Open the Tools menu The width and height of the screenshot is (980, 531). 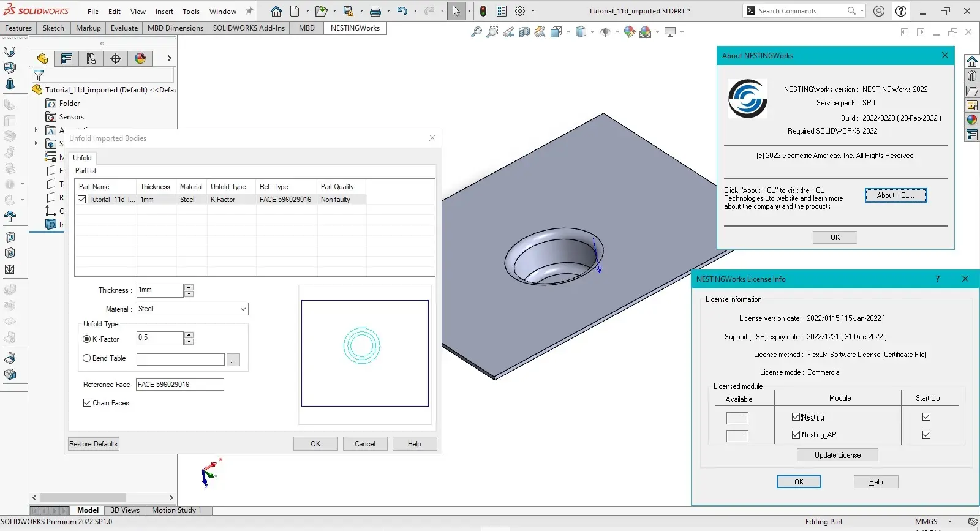[191, 11]
